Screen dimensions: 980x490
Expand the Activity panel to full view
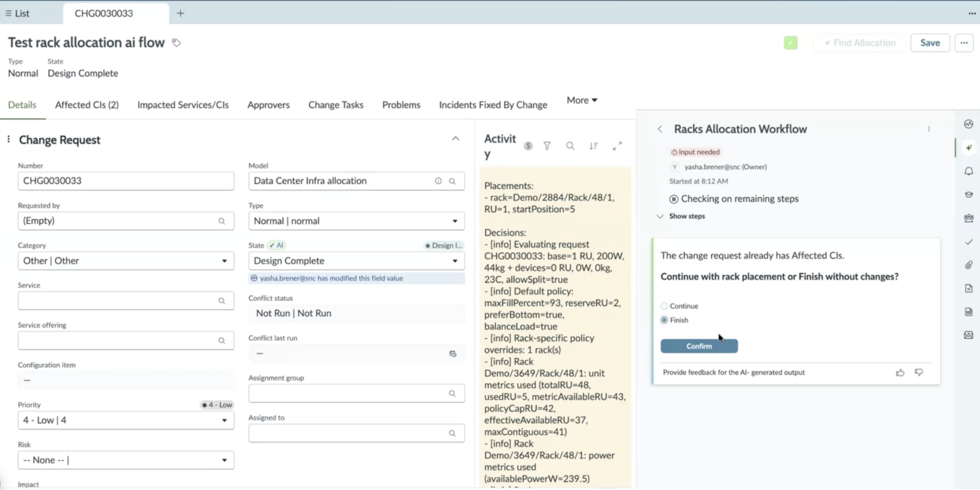(617, 146)
